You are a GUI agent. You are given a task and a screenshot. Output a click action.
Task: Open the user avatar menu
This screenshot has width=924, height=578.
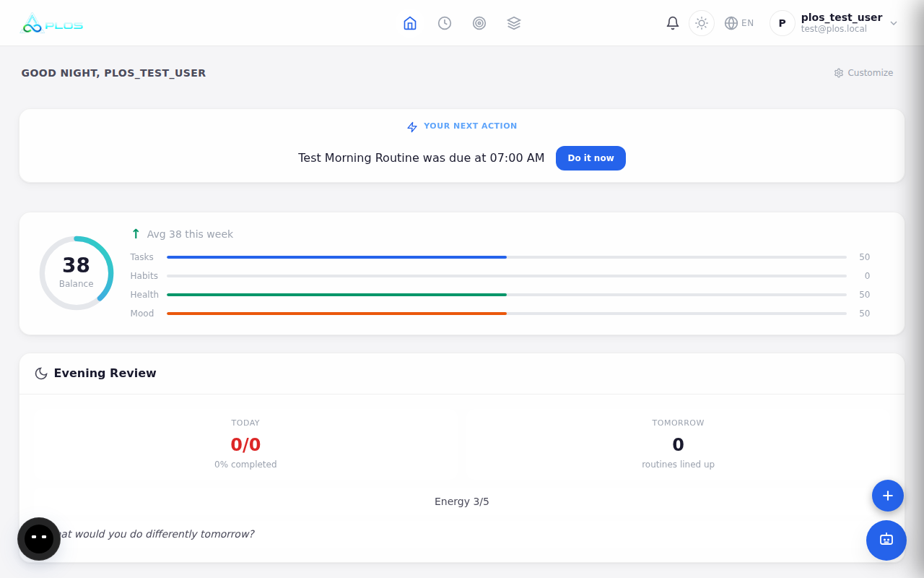coord(781,22)
